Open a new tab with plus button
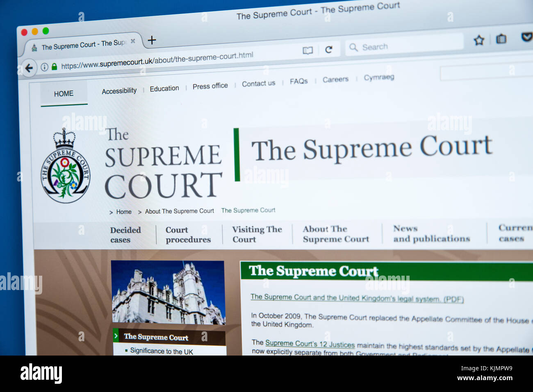 pyautogui.click(x=152, y=40)
